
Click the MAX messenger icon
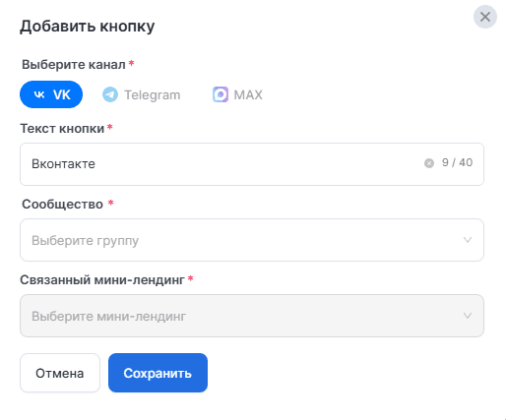coord(221,94)
